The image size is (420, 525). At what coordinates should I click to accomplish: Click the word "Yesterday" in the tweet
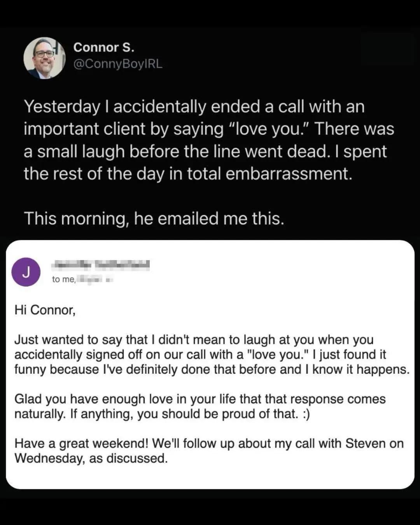62,107
